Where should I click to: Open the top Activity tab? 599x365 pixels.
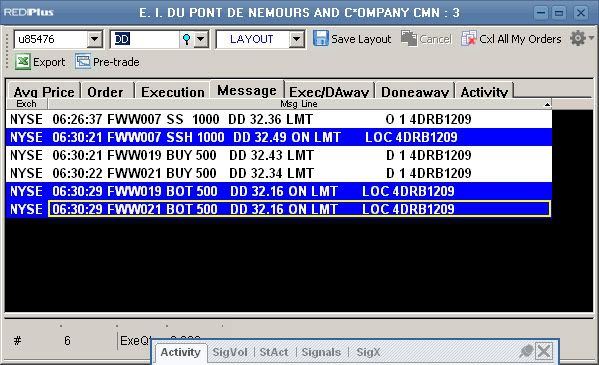pyautogui.click(x=484, y=91)
